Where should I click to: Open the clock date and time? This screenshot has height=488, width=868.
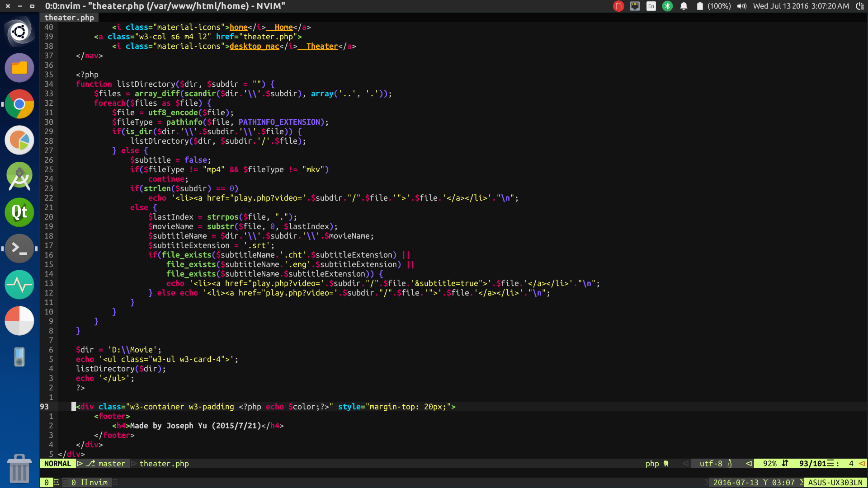click(801, 6)
